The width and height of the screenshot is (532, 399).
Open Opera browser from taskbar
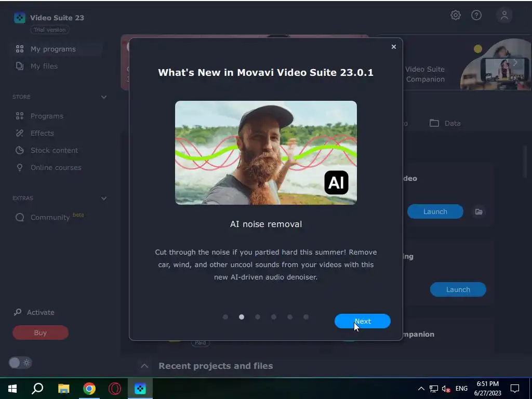115,389
